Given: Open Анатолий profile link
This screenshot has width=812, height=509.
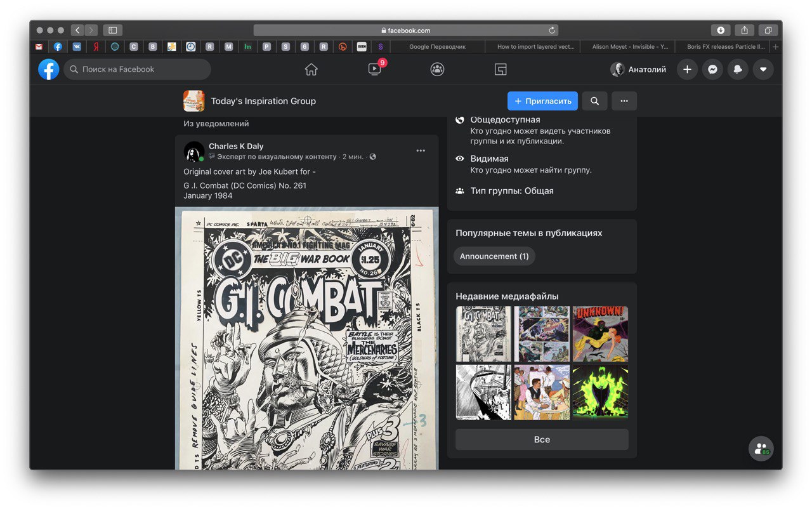Looking at the screenshot, I should click(638, 69).
